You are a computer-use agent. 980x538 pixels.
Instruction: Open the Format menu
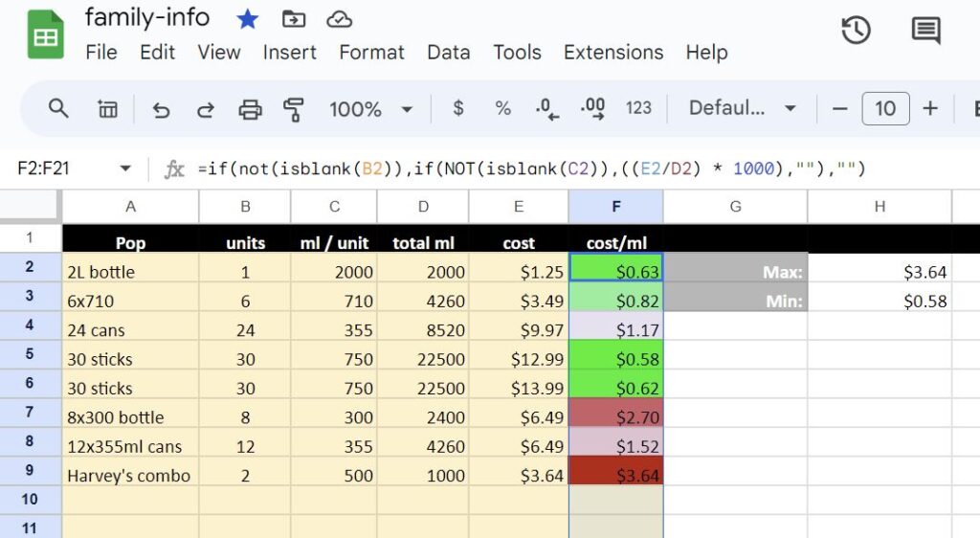(371, 53)
